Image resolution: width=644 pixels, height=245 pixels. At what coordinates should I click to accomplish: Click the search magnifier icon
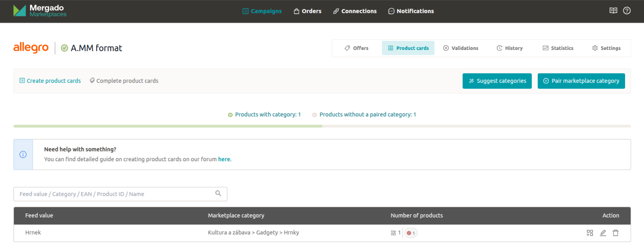tap(218, 193)
